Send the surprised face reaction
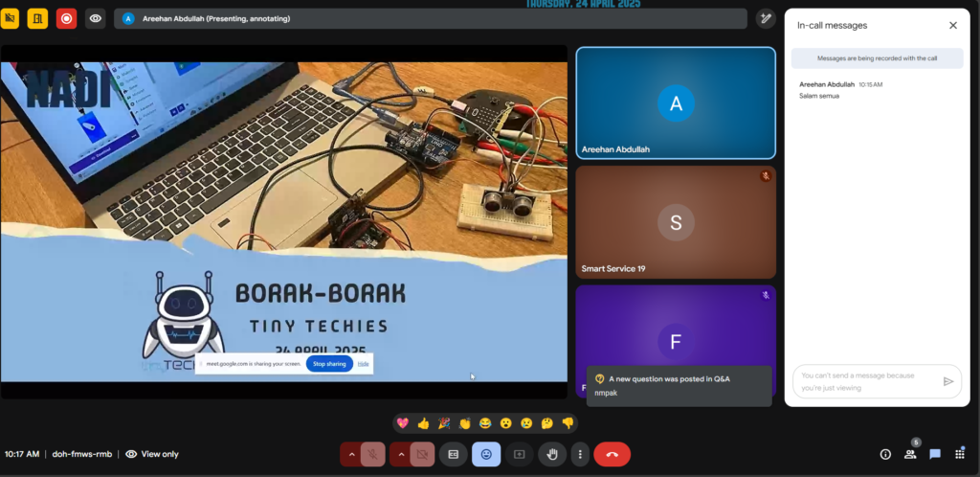The image size is (980, 477). pos(505,423)
